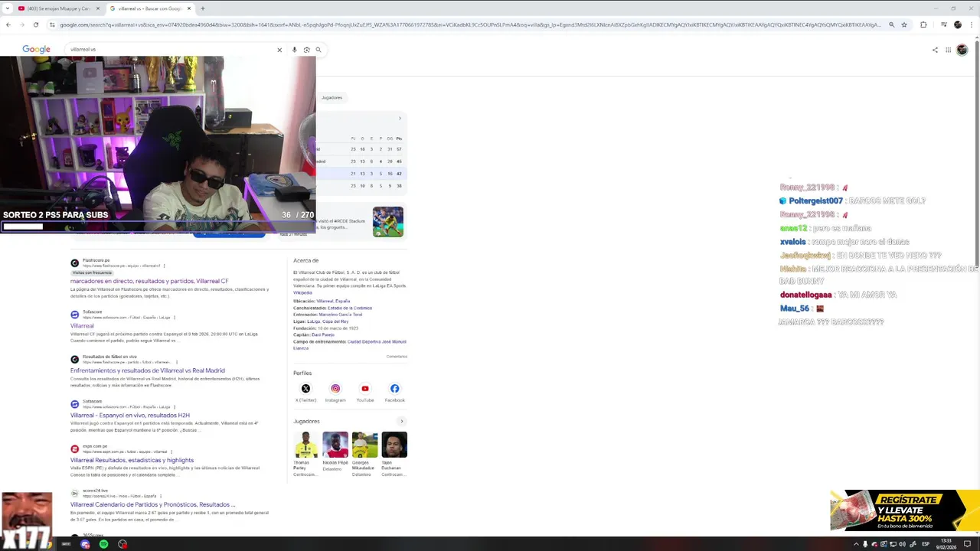Open Villarreal - Espanyol en vivo H2H result
The image size is (980, 551).
130,416
